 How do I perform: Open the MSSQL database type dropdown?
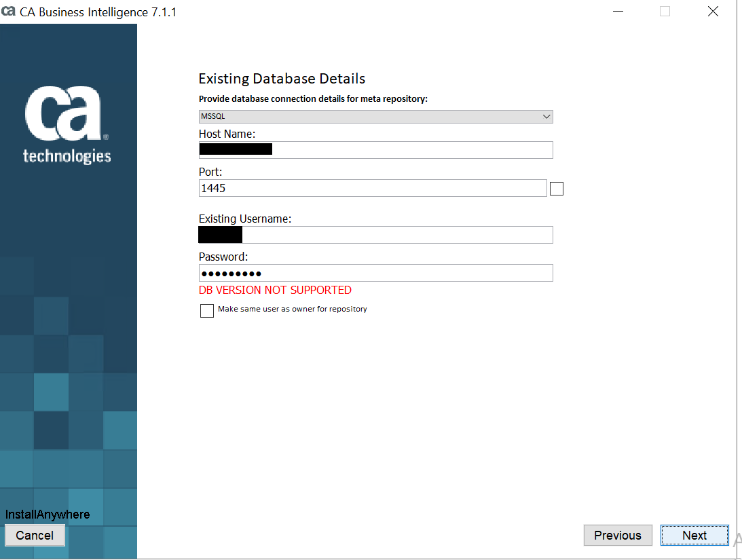point(375,116)
